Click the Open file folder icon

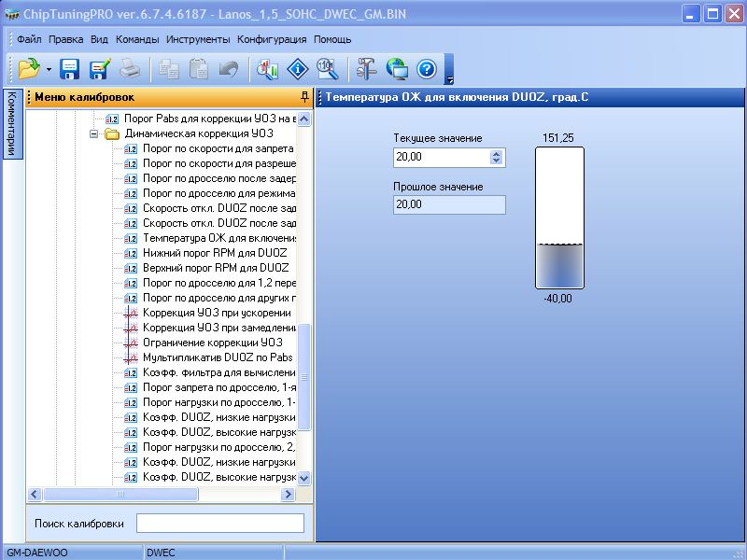click(x=29, y=68)
